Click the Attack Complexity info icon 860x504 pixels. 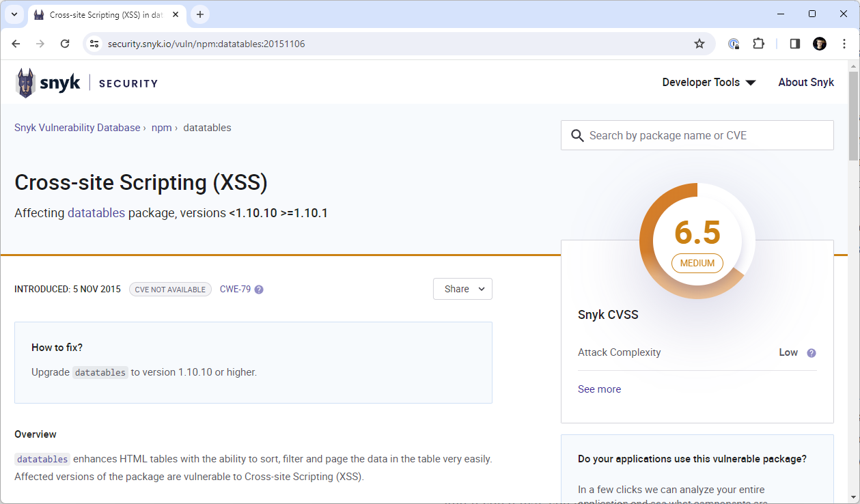click(x=812, y=353)
